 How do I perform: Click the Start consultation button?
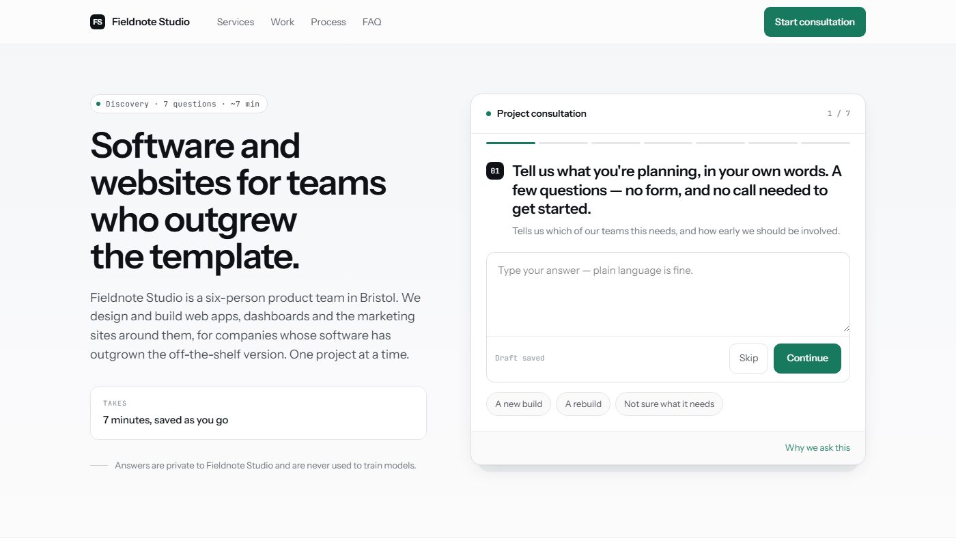[x=815, y=22]
